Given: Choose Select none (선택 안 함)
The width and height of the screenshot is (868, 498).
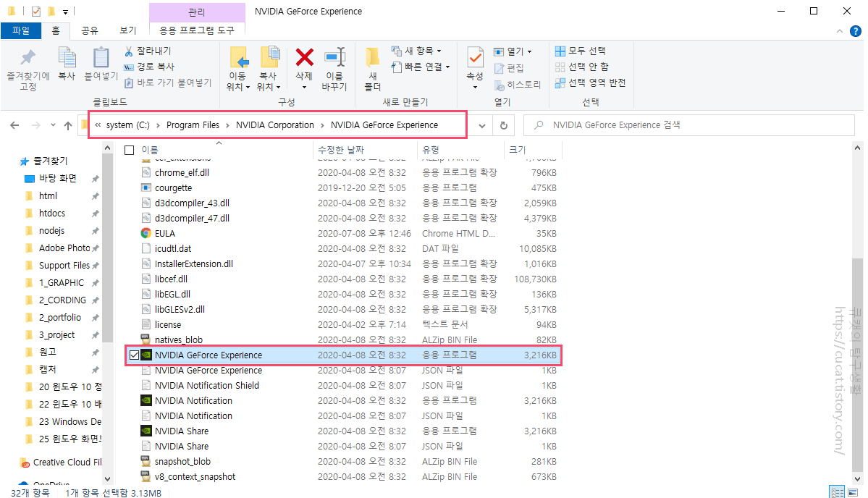Looking at the screenshot, I should 582,67.
